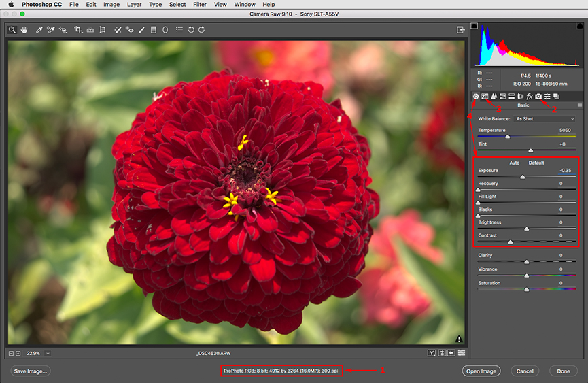Select the Crop tool
This screenshot has width=588, height=383.
78,30
